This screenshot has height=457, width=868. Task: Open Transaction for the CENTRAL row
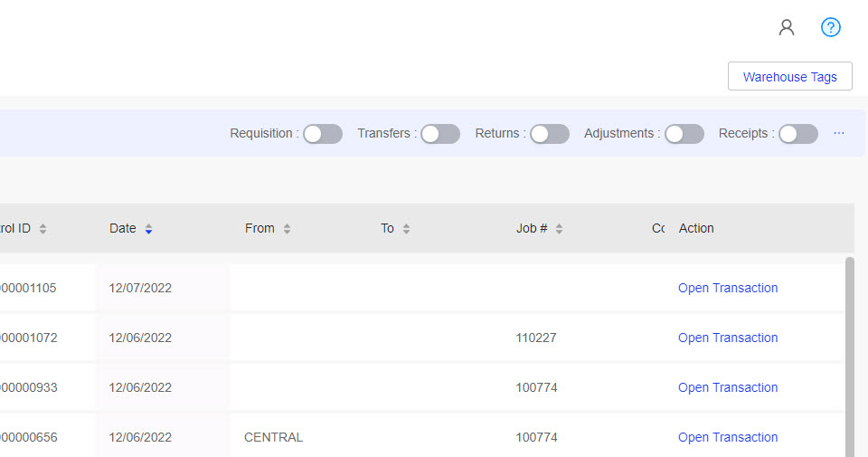click(728, 438)
